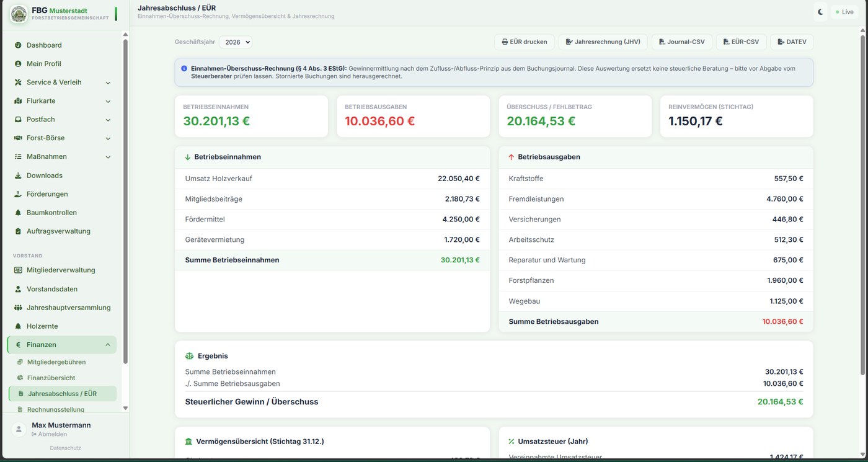This screenshot has width=868, height=462.
Task: Click the Holzernte icon in sidebar
Action: tap(18, 326)
